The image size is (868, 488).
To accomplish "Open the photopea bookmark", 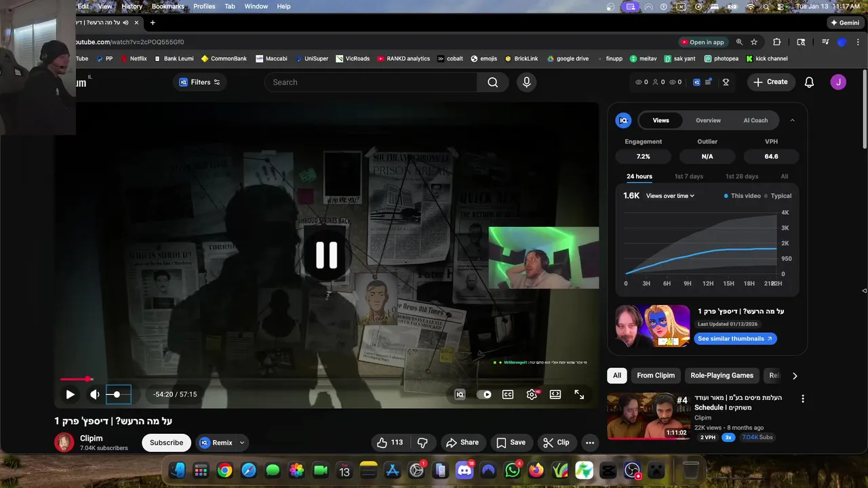I will point(722,59).
